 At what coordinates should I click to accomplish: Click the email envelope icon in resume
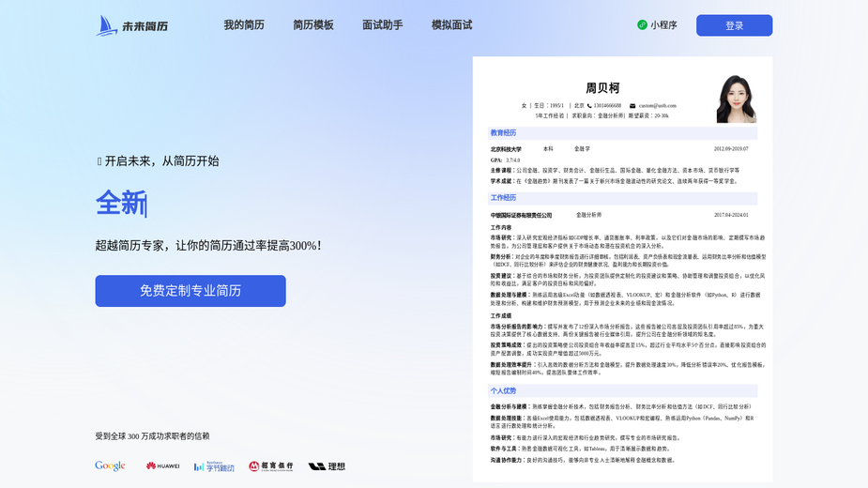point(632,106)
